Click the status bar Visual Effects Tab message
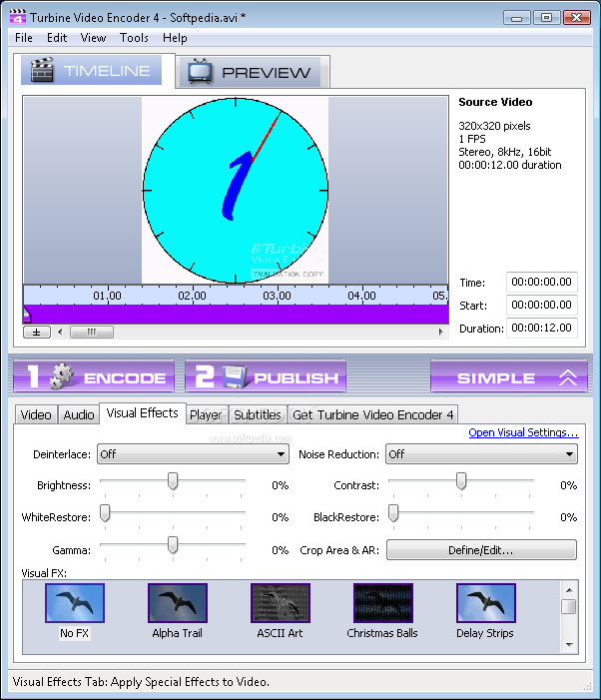601x700 pixels. click(x=141, y=682)
